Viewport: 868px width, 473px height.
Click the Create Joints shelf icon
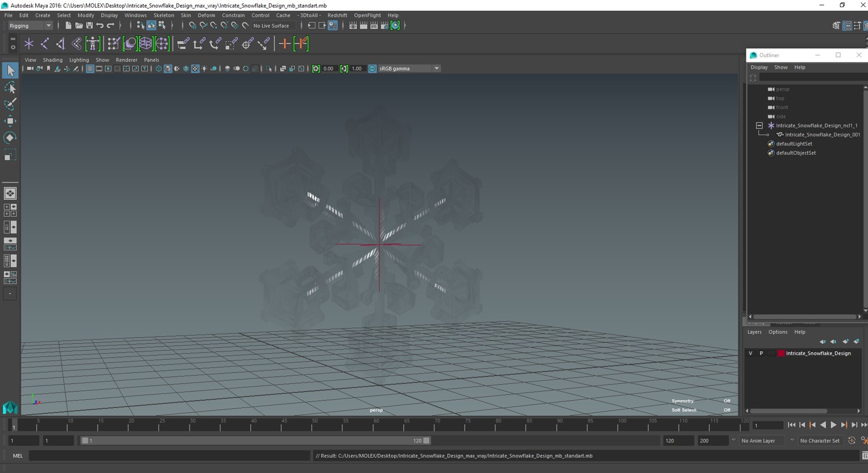(x=45, y=44)
